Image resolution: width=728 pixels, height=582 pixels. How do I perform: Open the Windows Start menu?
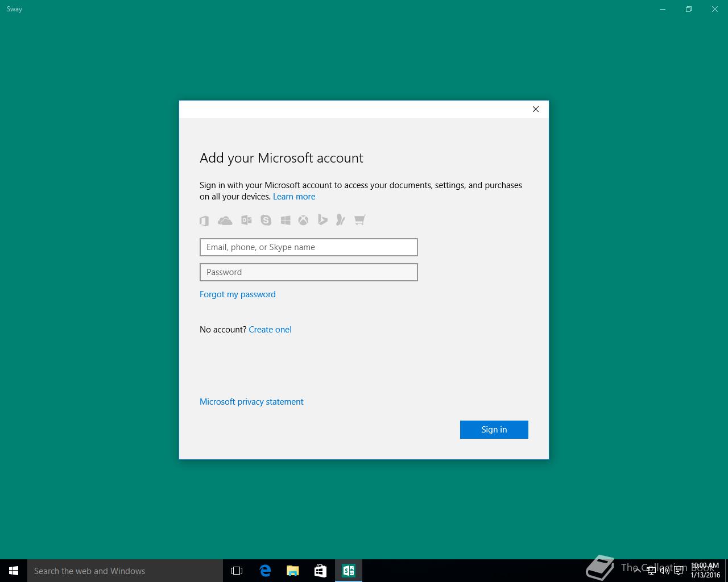[x=14, y=571]
